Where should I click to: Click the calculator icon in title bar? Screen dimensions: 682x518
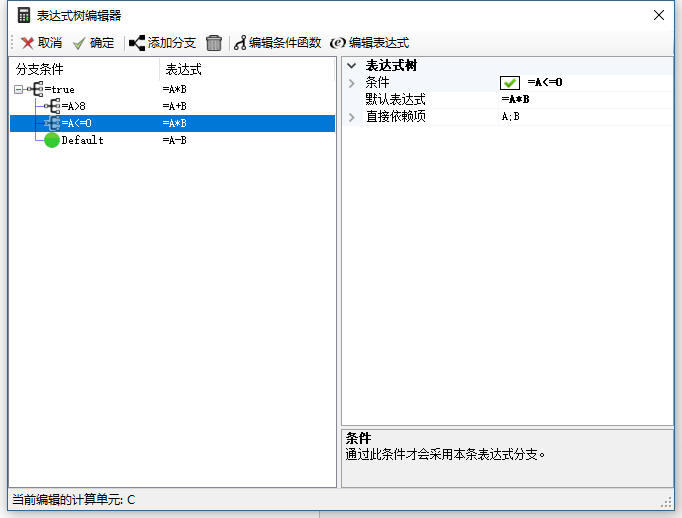click(23, 15)
